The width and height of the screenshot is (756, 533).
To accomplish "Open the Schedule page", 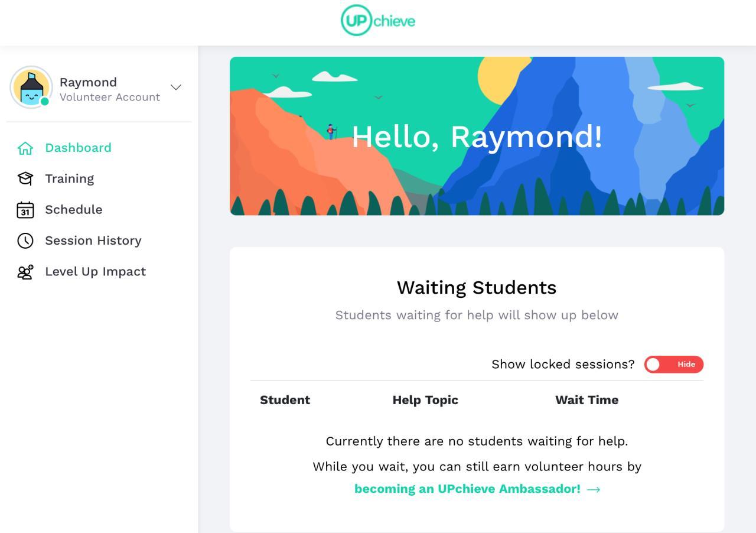I will click(x=74, y=210).
